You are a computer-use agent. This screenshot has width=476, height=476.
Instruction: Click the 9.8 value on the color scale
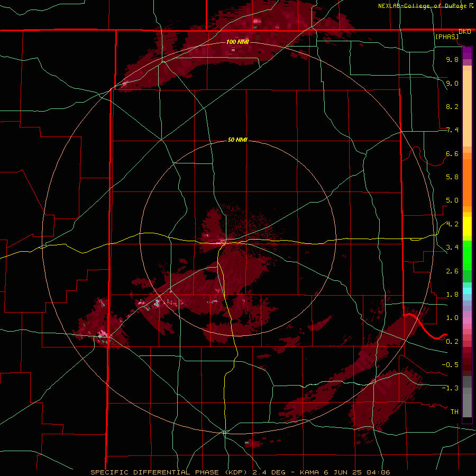pos(452,60)
